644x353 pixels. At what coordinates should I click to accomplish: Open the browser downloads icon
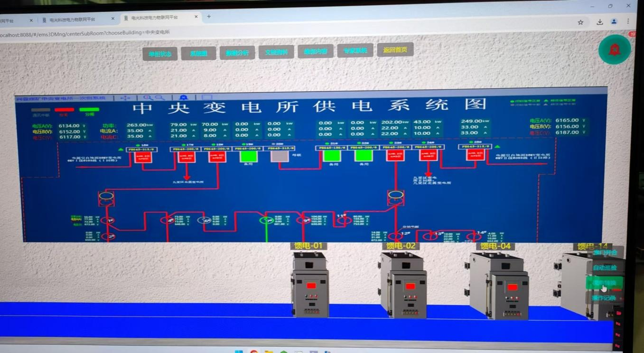pyautogui.click(x=600, y=22)
